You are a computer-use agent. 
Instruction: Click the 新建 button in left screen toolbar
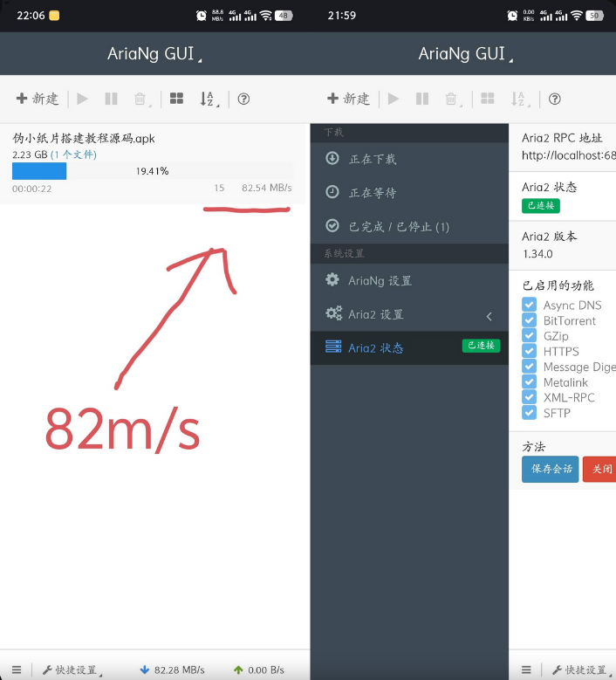(x=38, y=99)
